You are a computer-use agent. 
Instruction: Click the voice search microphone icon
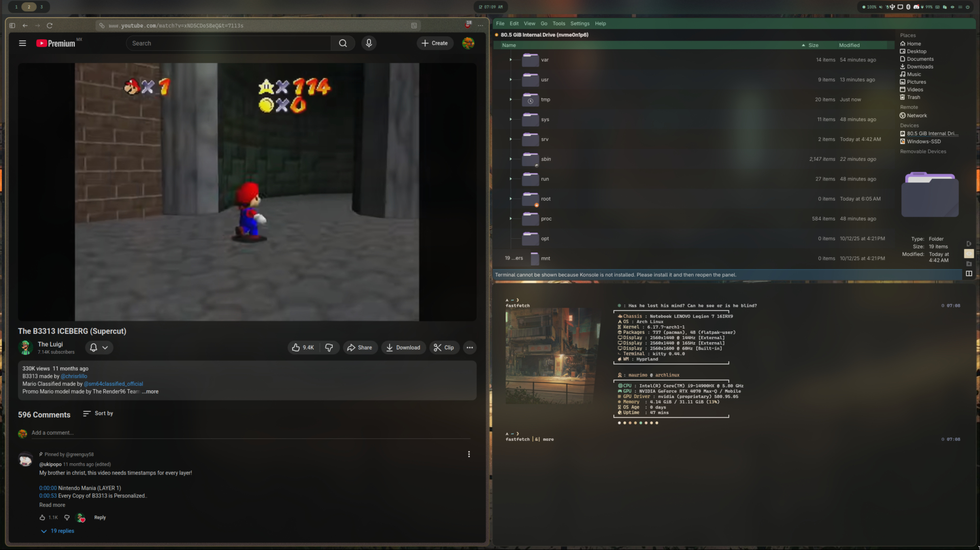tap(369, 43)
